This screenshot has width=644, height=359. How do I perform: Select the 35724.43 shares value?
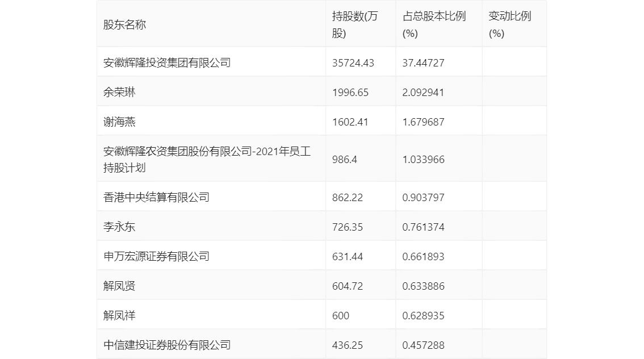(353, 63)
